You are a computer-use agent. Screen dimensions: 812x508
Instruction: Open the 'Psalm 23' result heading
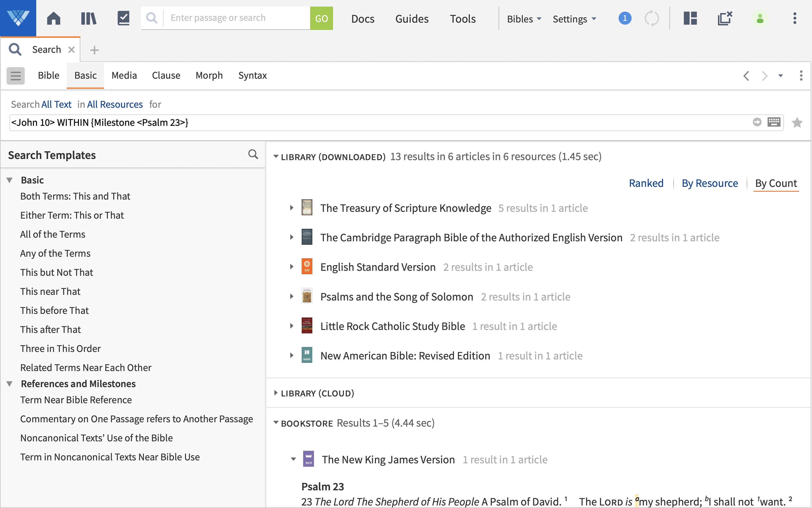322,486
